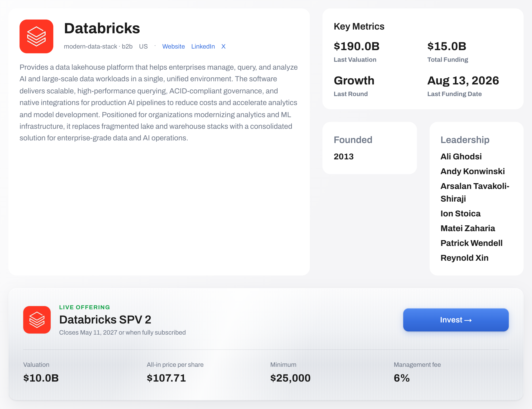Click the Databricks logo in the header

36,36
